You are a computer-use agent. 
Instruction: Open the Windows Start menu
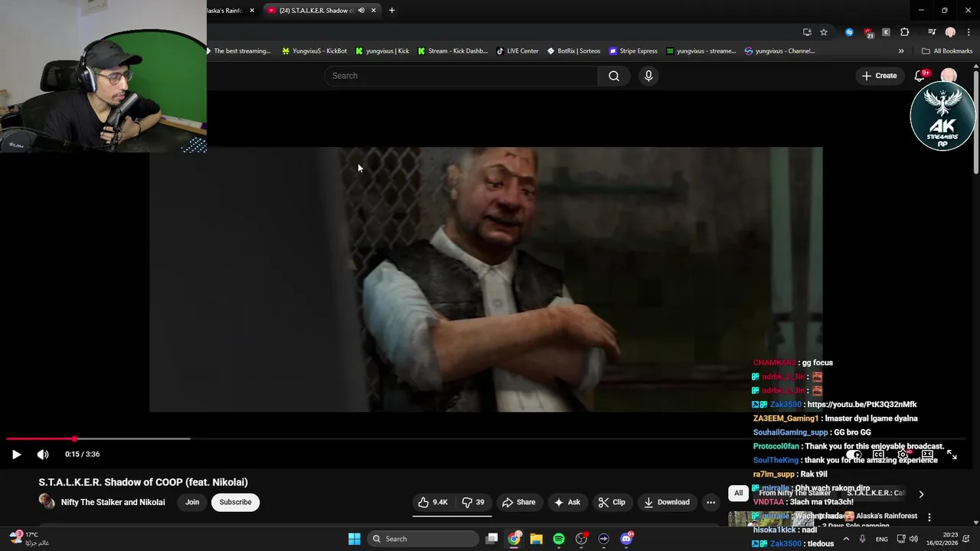[354, 539]
